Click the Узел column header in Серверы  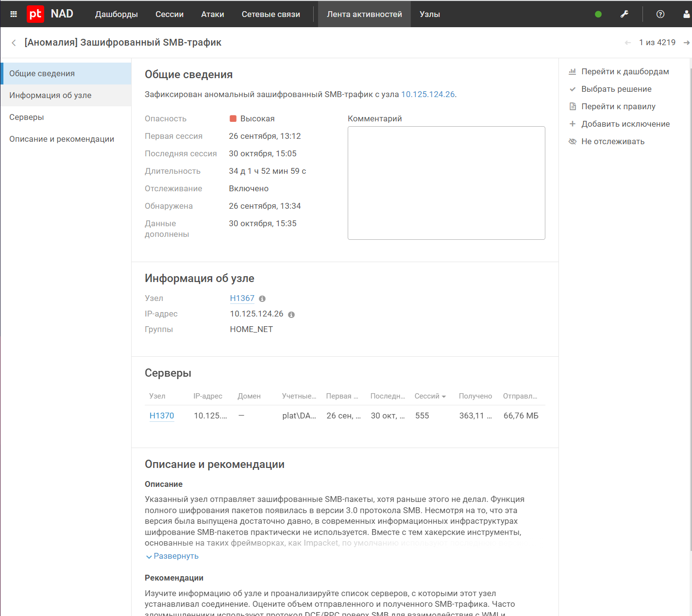[x=157, y=396]
